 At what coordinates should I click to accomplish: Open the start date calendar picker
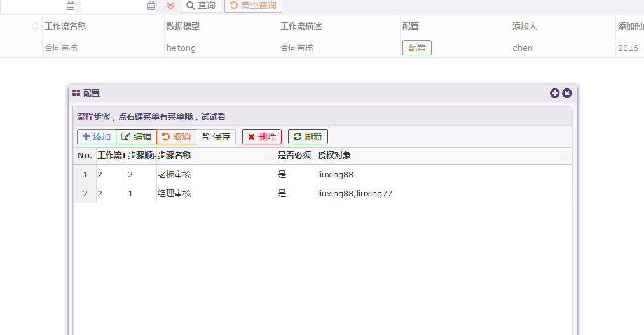(x=71, y=6)
